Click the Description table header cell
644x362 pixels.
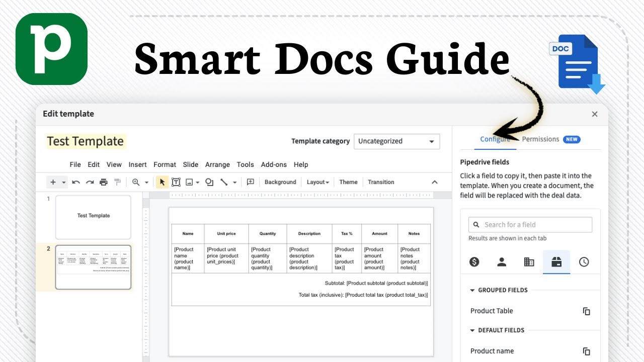tap(309, 234)
